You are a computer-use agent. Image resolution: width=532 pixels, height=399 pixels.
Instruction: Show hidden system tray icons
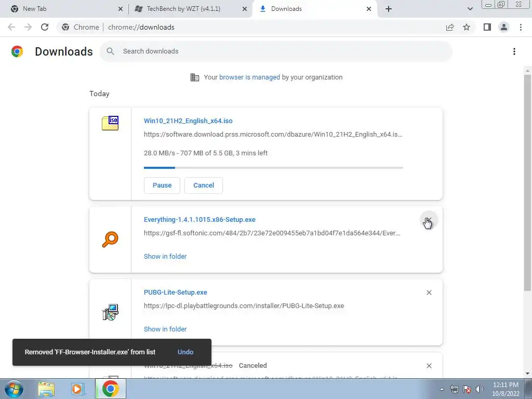point(442,389)
